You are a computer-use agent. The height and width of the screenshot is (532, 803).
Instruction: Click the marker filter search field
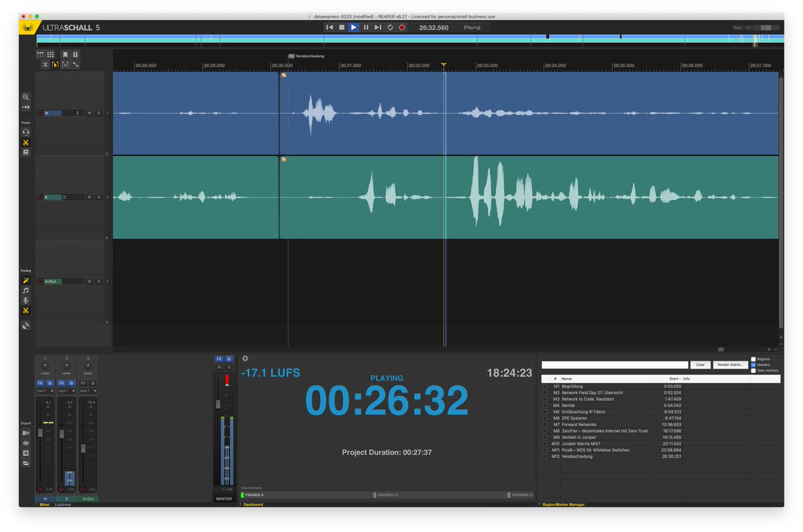[x=615, y=365]
